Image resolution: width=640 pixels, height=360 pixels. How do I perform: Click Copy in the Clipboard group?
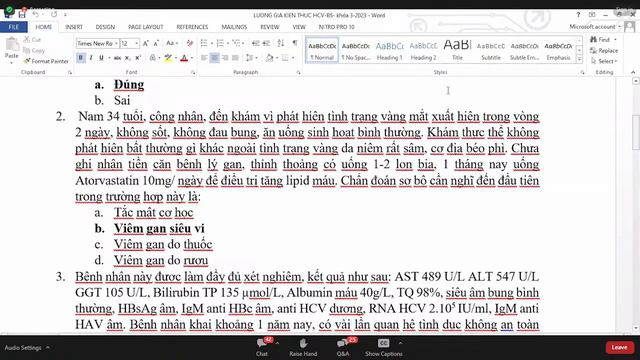click(x=34, y=50)
